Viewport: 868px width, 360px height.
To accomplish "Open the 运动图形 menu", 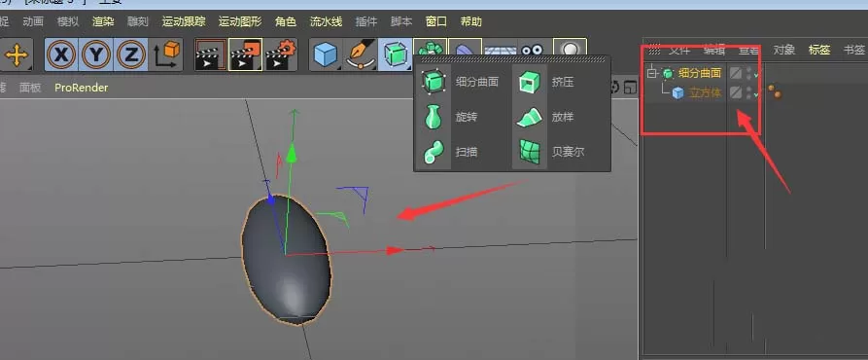I will tap(240, 21).
